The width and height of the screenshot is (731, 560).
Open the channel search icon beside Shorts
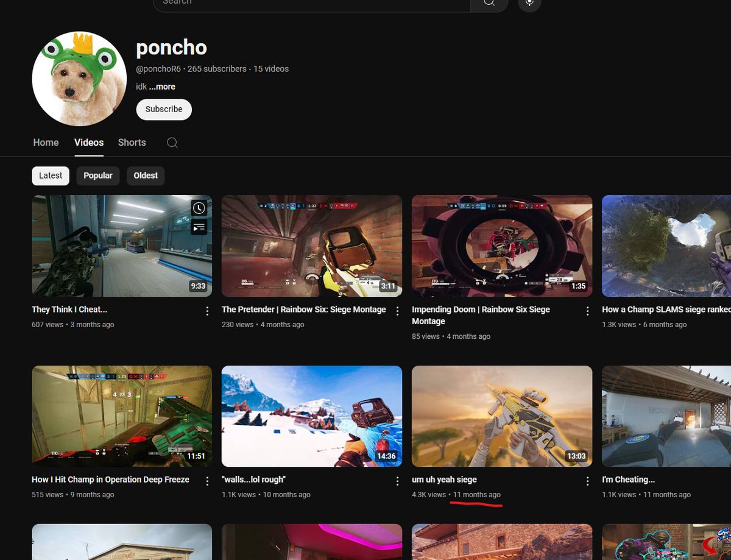pos(172,142)
